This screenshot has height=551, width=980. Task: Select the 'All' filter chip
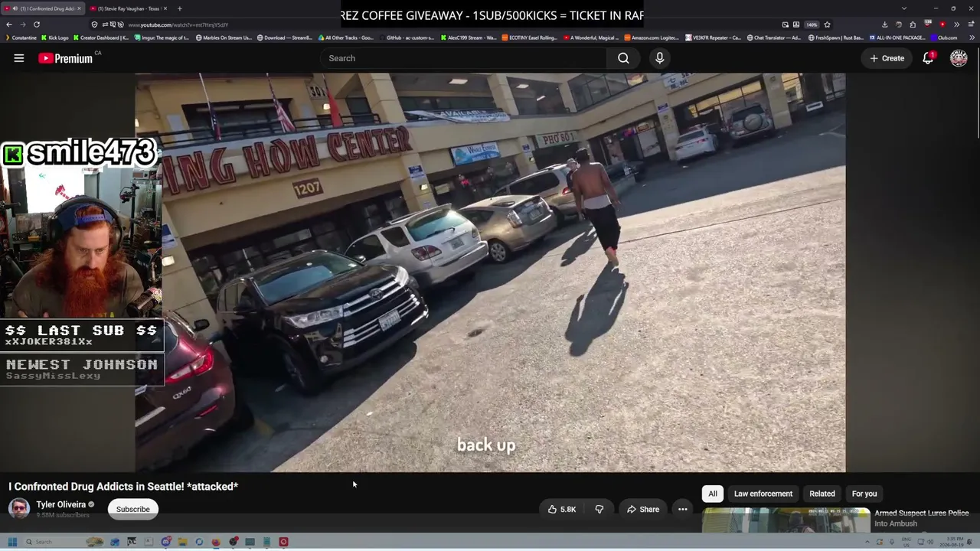713,494
